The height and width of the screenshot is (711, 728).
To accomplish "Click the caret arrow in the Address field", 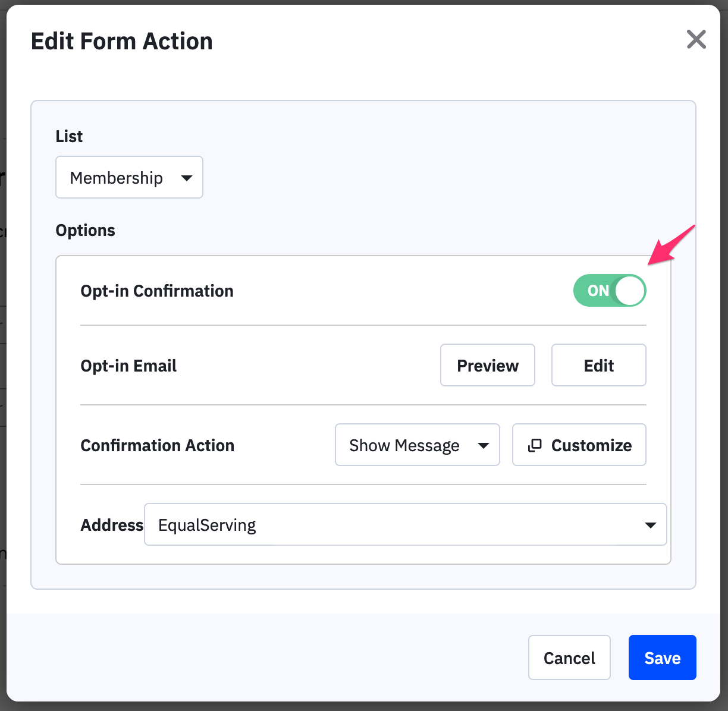I will pos(651,525).
